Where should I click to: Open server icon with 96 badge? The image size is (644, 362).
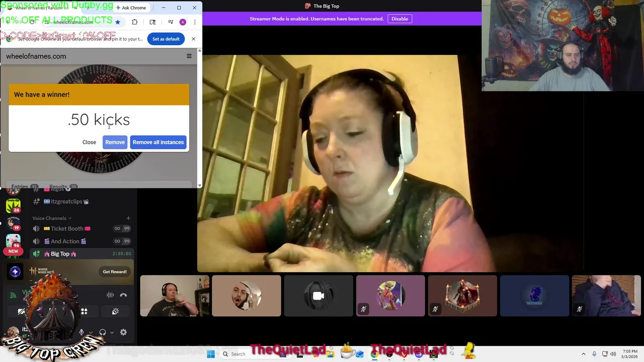14,242
